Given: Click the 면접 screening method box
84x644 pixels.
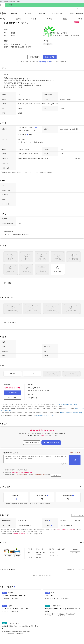Looking at the screenshot, I should point(32,374).
